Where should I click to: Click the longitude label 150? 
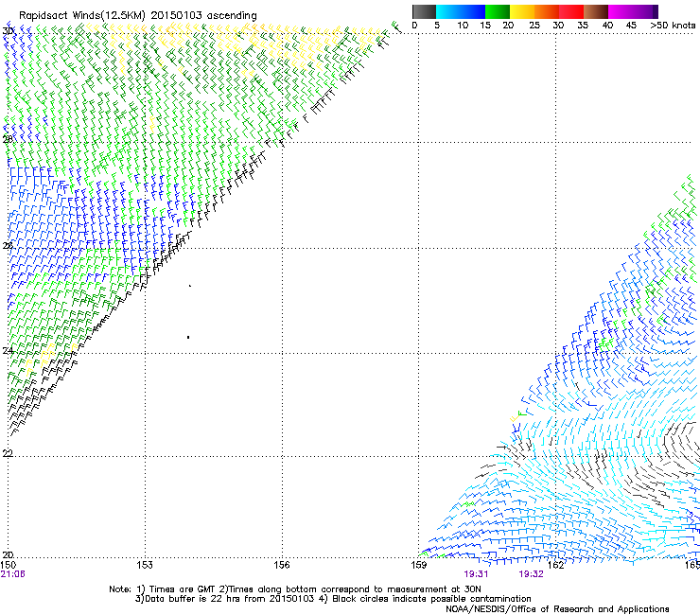point(9,565)
